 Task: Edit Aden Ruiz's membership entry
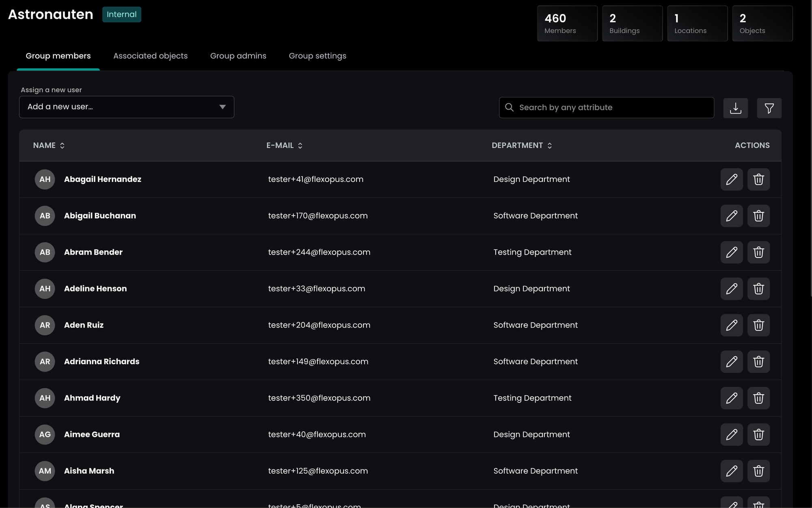[731, 325]
